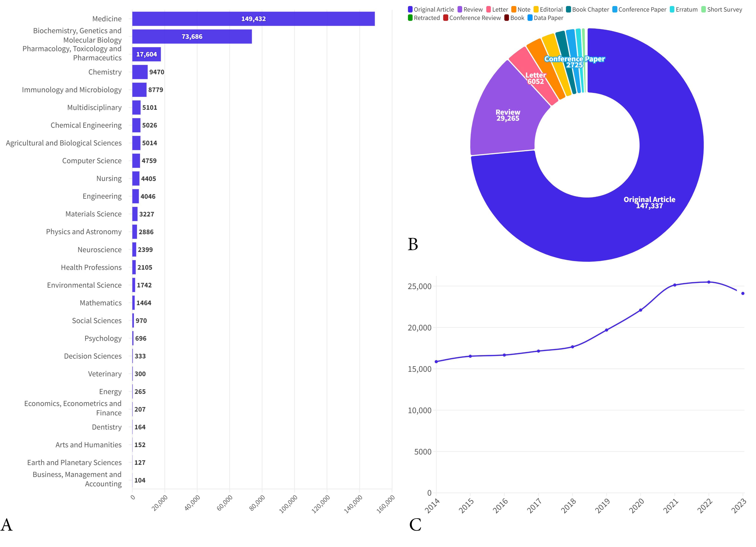This screenshot has height=547, width=756.
Task: Click the panel letter C
Action: coord(415,525)
